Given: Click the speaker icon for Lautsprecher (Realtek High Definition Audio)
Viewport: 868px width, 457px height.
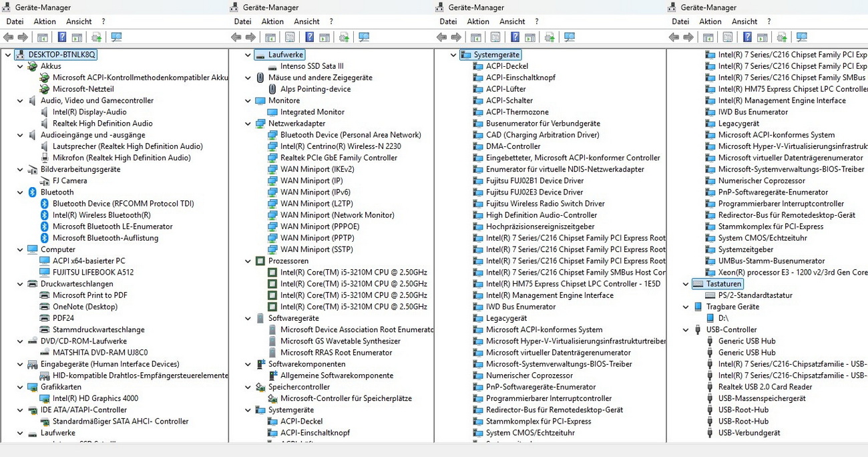Looking at the screenshot, I should point(45,146).
